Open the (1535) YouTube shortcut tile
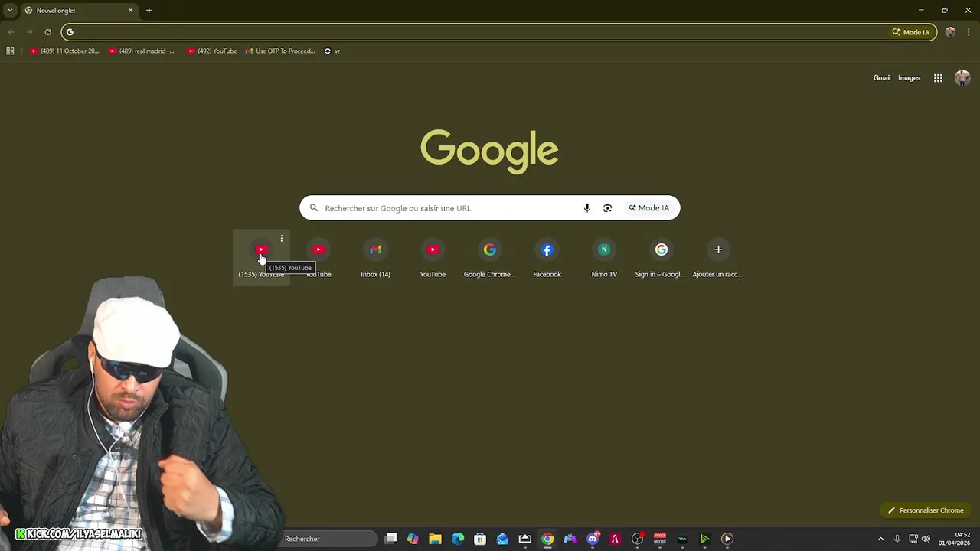This screenshot has width=980, height=551. [261, 258]
